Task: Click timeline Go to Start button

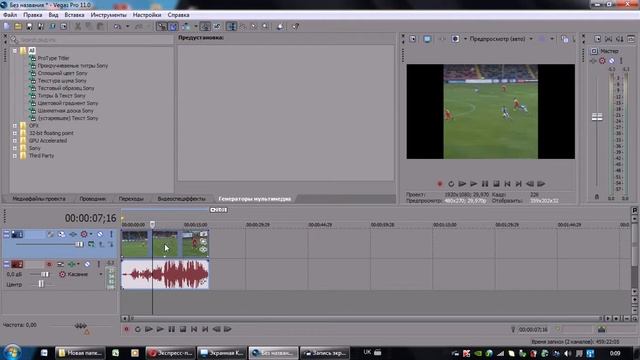Action: [194, 329]
